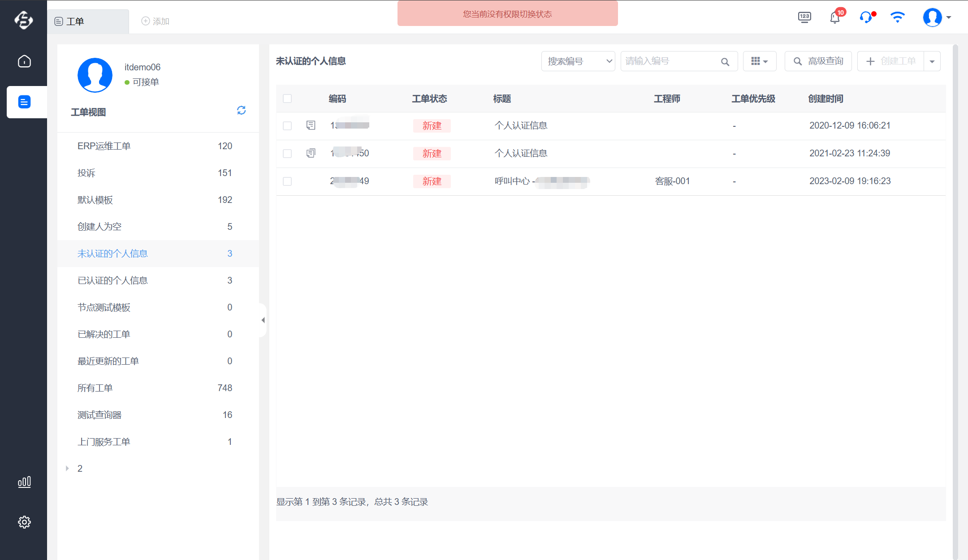The image size is (968, 560).
Task: Click the notification bell icon
Action: (x=834, y=17)
